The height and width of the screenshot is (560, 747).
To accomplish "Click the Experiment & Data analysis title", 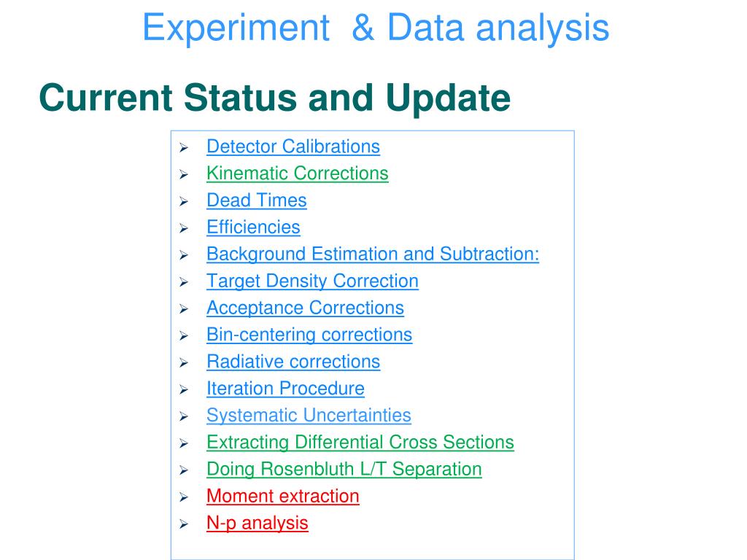I will [376, 28].
